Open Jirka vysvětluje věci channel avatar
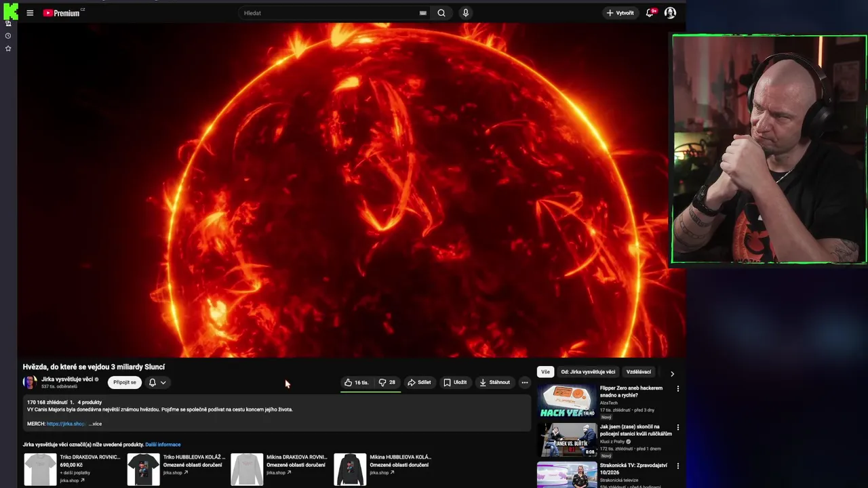The width and height of the screenshot is (868, 488). pyautogui.click(x=30, y=382)
